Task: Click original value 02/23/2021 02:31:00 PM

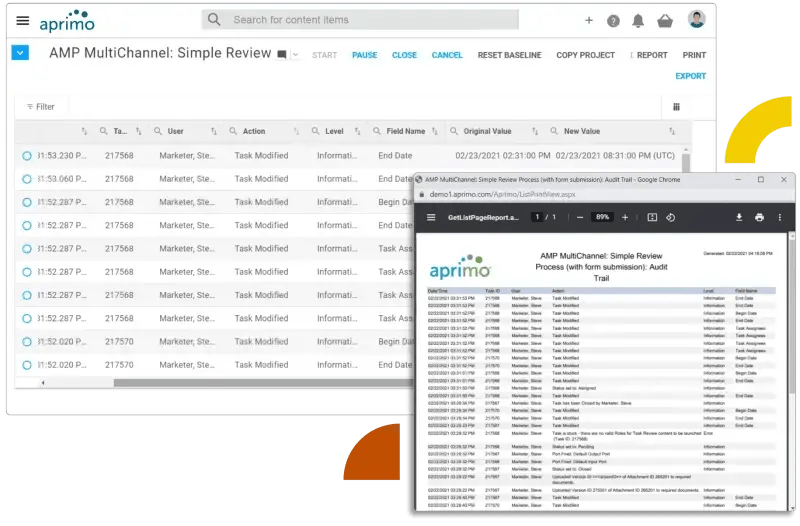Action: 503,156
